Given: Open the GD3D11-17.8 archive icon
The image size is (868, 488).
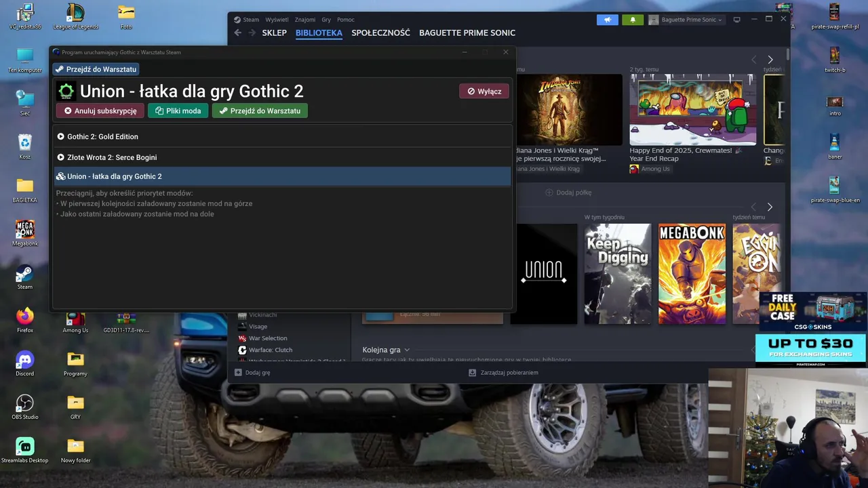Looking at the screenshot, I should [126, 320].
